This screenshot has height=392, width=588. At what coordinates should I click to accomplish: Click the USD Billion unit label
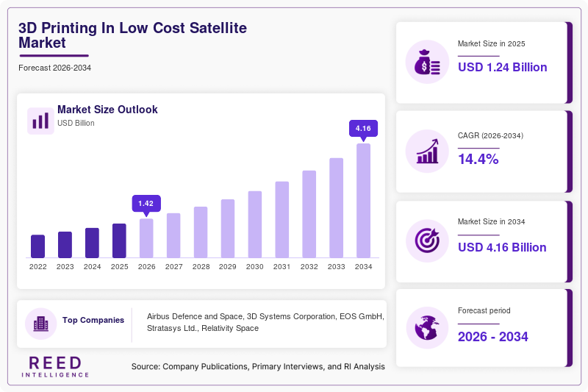pyautogui.click(x=76, y=123)
